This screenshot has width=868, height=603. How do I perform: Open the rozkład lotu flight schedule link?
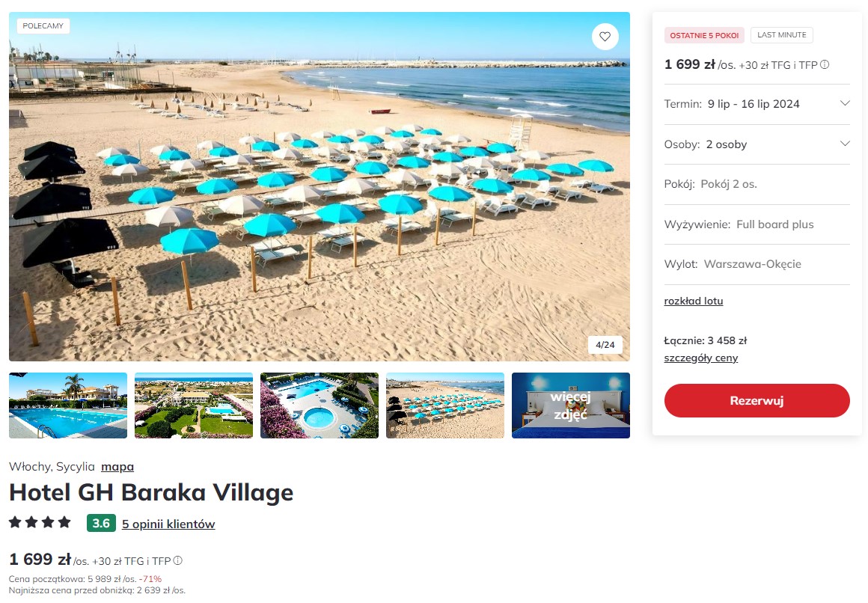[x=694, y=301]
